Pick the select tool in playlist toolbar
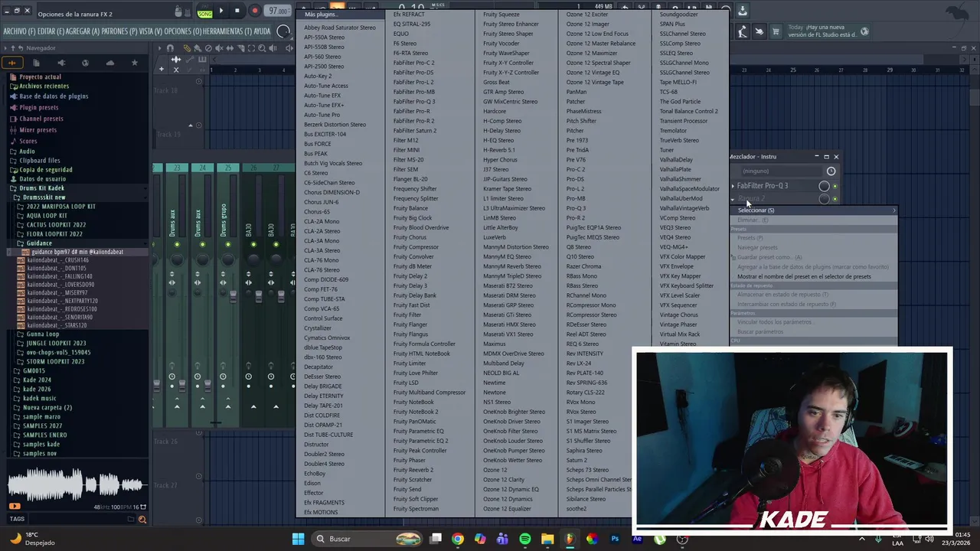This screenshot has height=551, width=980. pos(251,48)
